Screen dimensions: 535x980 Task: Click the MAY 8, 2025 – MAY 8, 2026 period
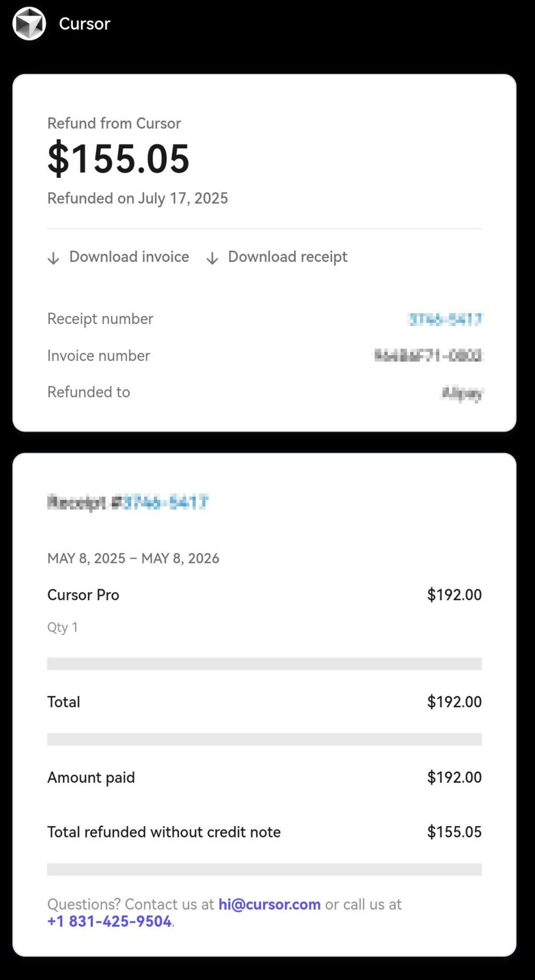coord(133,558)
